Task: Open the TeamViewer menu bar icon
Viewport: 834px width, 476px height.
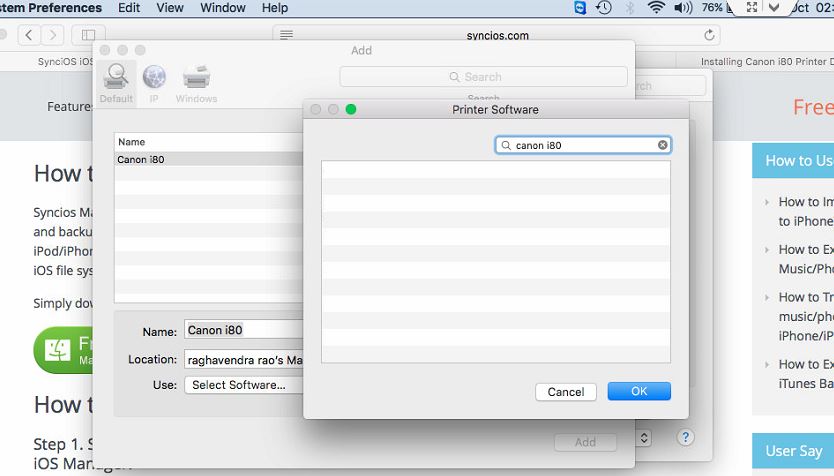Action: point(580,8)
